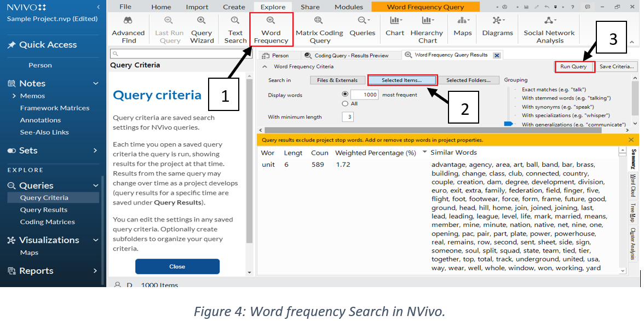
Task: Open the Maps tool in the ribbon
Action: [x=462, y=33]
